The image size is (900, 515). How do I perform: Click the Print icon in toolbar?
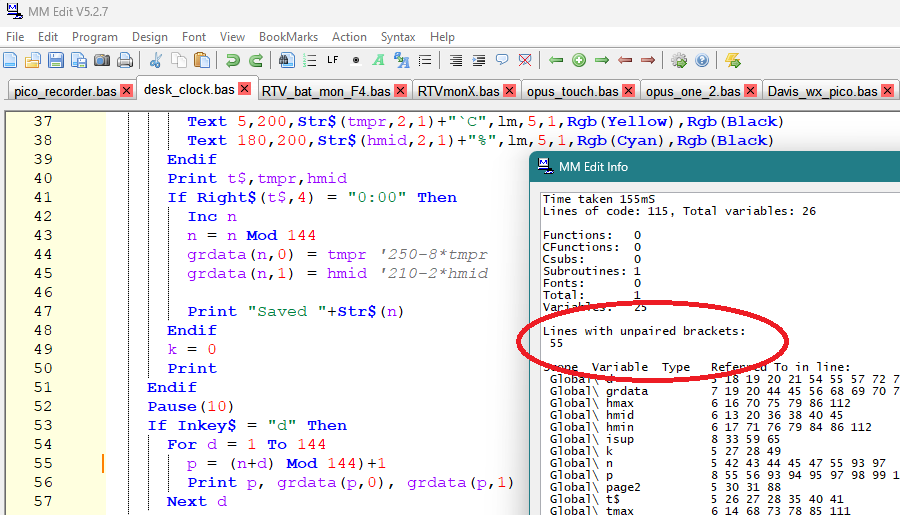click(124, 60)
